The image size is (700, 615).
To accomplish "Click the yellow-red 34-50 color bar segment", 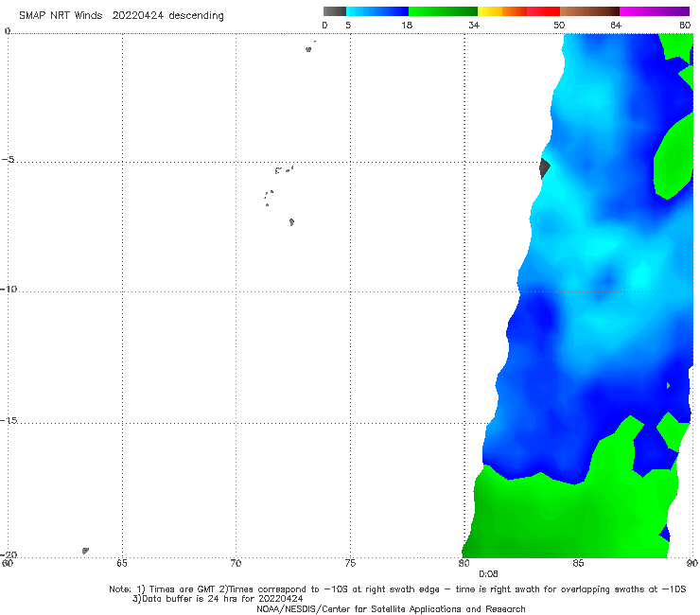I will pyautogui.click(x=518, y=11).
